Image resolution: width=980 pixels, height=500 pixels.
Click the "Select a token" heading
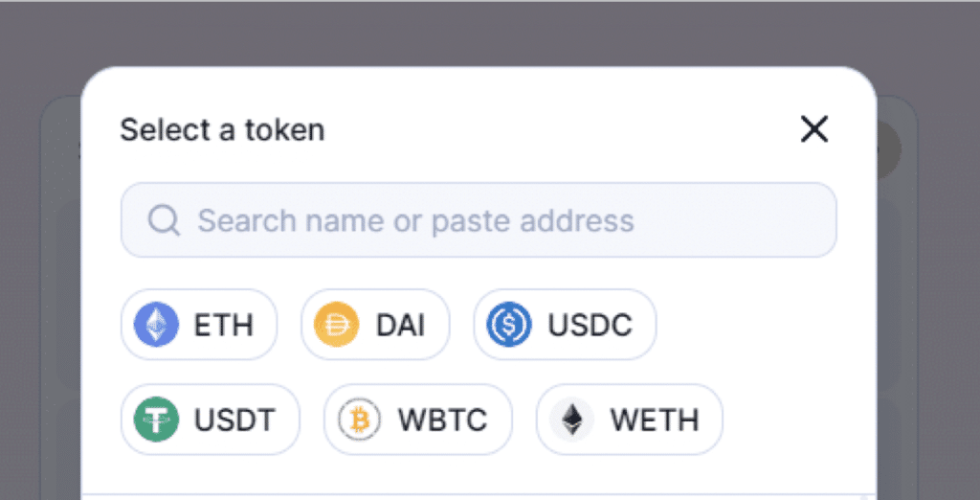222,129
